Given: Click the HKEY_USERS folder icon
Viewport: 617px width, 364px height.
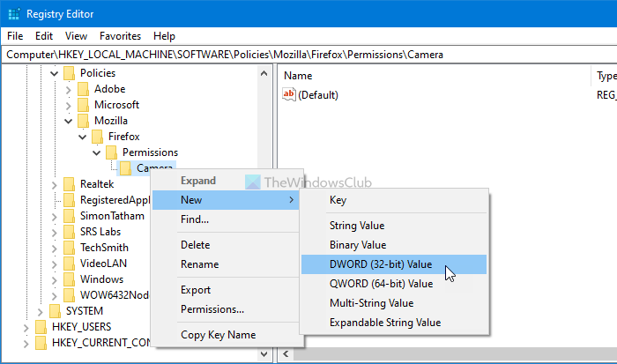Looking at the screenshot, I should 41,327.
